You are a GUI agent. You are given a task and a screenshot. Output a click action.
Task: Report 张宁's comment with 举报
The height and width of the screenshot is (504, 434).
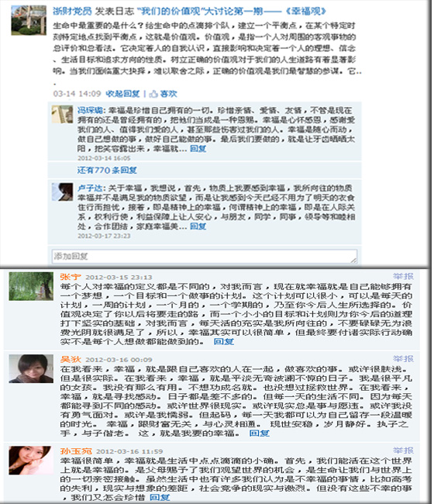tap(404, 277)
